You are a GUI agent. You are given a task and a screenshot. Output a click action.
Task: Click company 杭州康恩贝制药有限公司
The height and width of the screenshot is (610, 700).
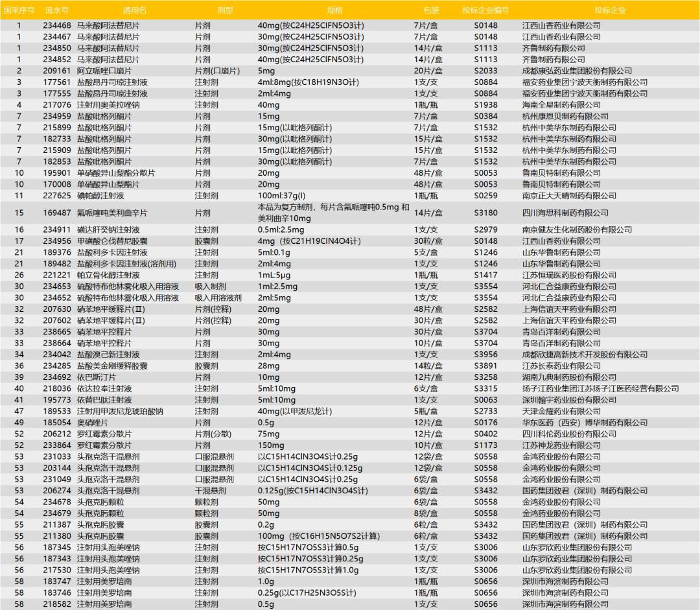[x=566, y=116]
